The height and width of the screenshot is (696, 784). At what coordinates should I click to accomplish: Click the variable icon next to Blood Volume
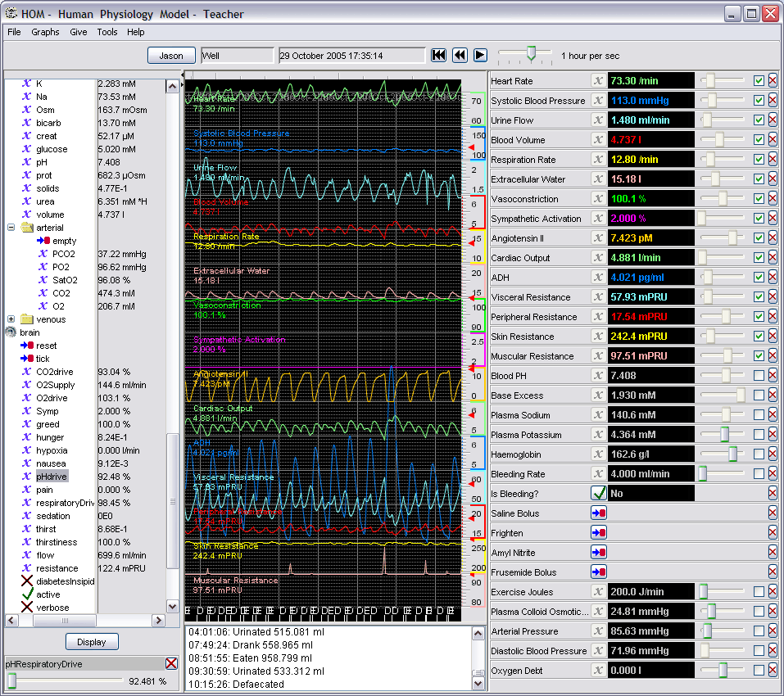(x=598, y=140)
